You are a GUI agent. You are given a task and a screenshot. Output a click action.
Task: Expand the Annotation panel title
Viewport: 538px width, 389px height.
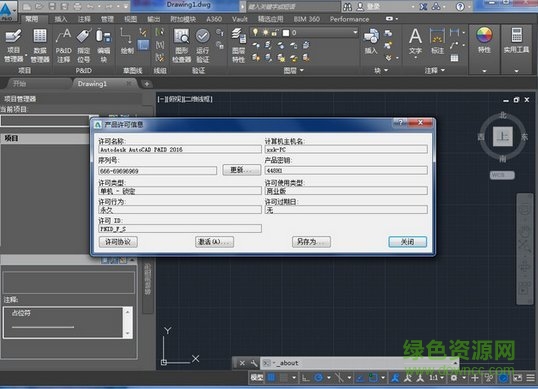point(434,70)
